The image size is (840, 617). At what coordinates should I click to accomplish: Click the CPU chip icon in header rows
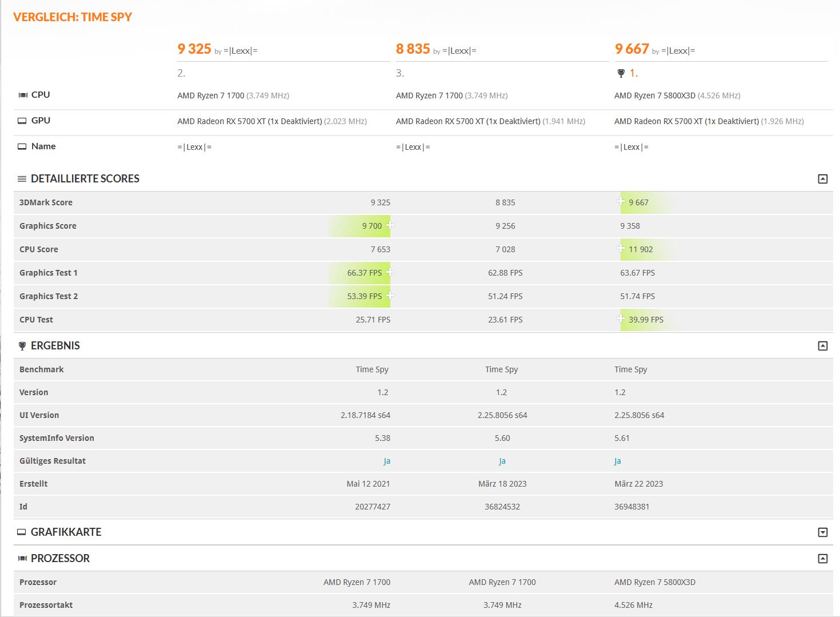coord(23,95)
